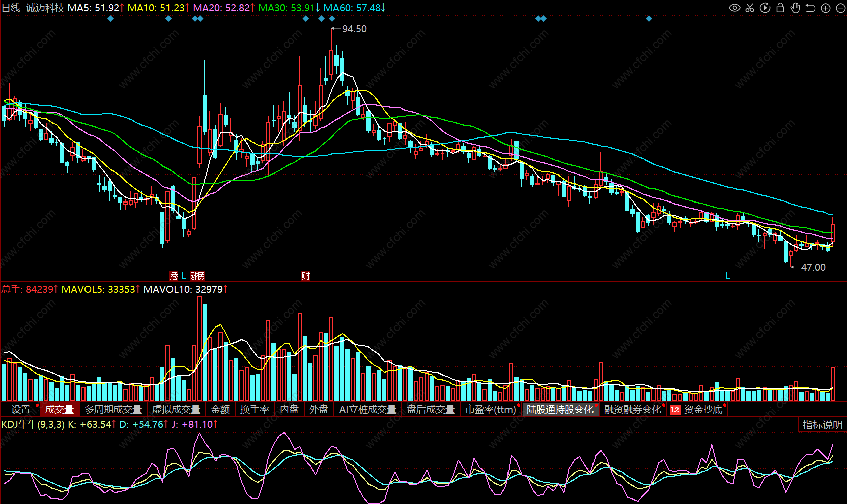Image resolution: width=847 pixels, height=504 pixels.
Task: Select the 市盈率(ttm) tab
Action: [490, 410]
